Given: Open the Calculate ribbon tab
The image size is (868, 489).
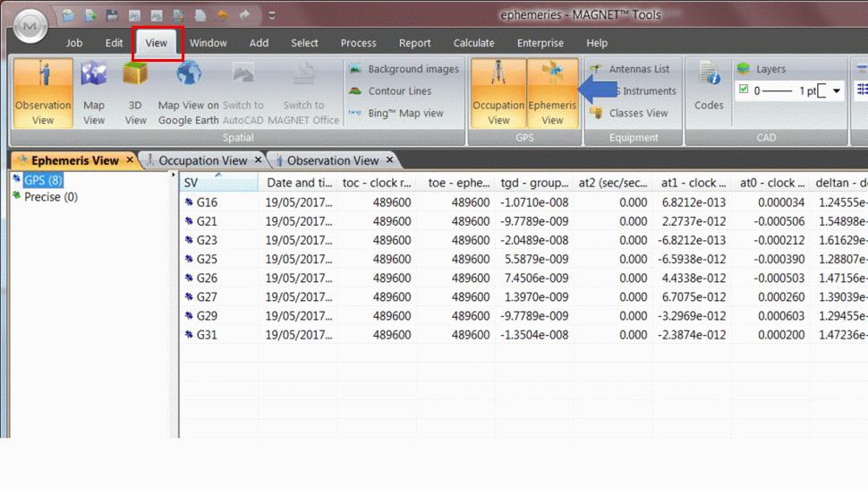Looking at the screenshot, I should click(x=474, y=43).
